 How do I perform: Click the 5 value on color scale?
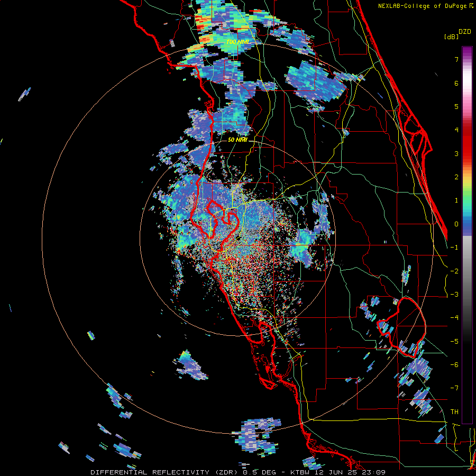pyautogui.click(x=456, y=106)
